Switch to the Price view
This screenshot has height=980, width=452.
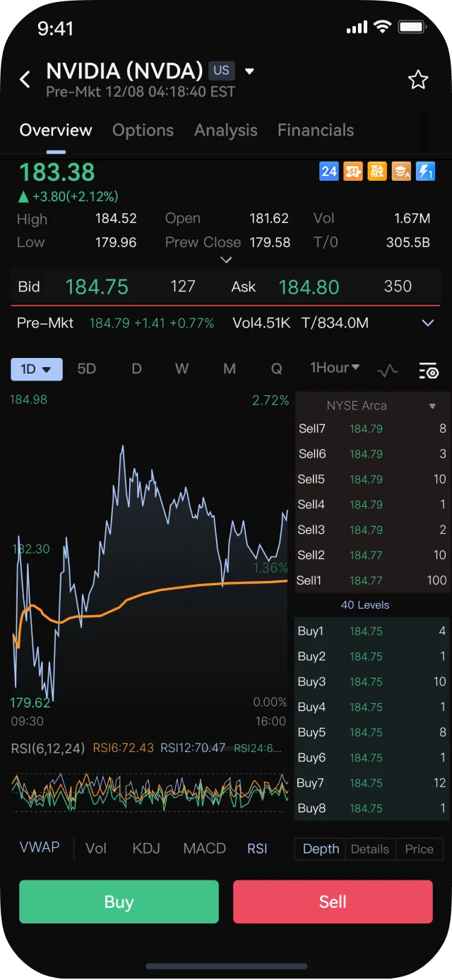click(x=419, y=849)
